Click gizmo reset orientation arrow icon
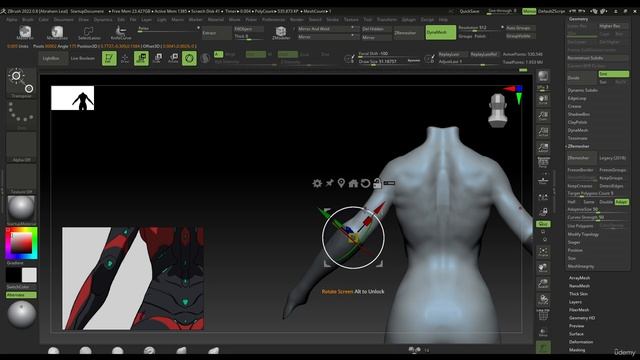Image resolution: width=640 pixels, height=360 pixels. pyautogui.click(x=365, y=183)
